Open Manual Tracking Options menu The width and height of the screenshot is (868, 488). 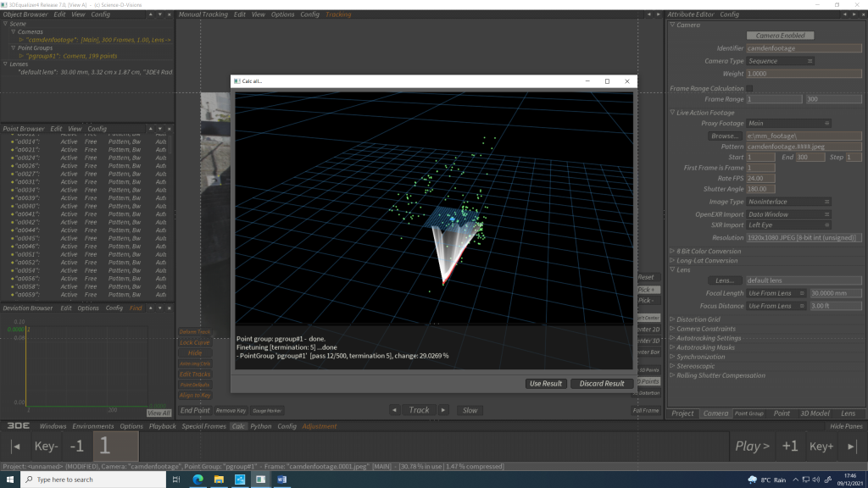tap(282, 14)
